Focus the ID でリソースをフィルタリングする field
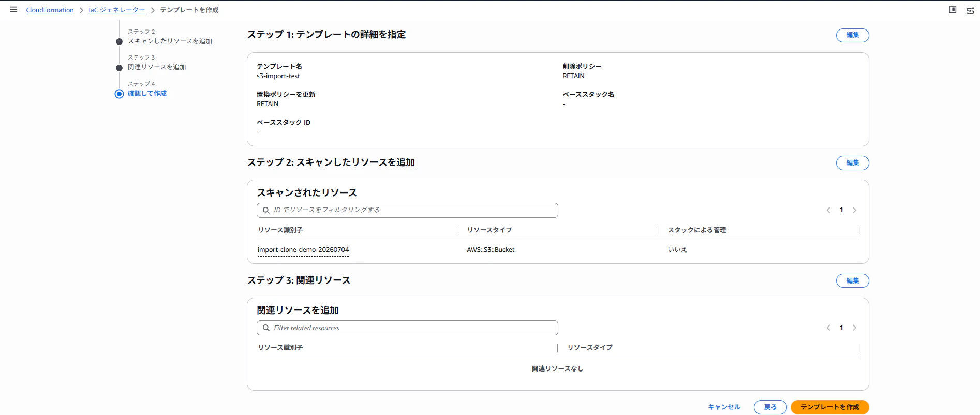This screenshot has height=415, width=980. [x=407, y=210]
